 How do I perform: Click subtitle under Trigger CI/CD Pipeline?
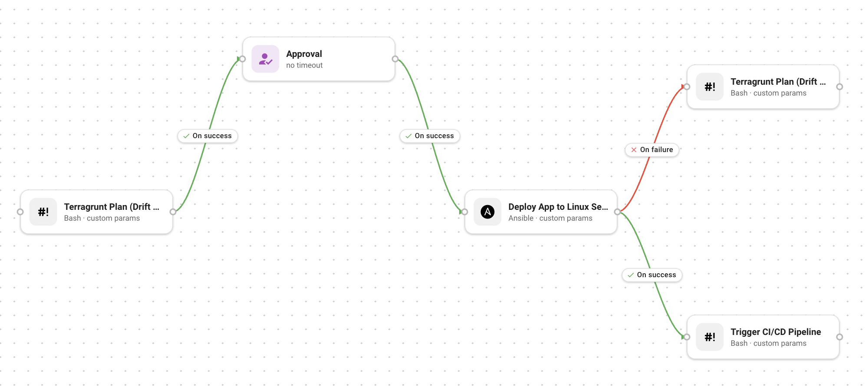[768, 343]
